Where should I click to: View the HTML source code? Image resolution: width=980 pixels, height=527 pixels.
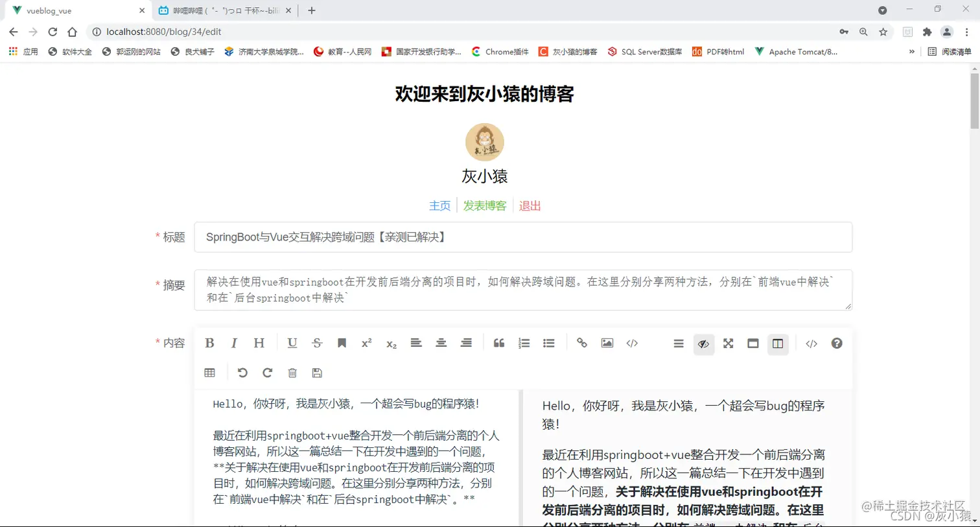811,344
